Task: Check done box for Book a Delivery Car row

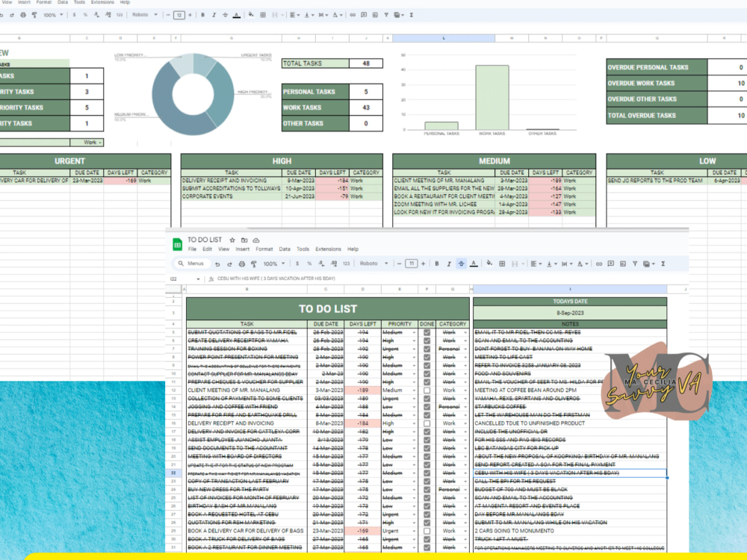Action: point(427,530)
